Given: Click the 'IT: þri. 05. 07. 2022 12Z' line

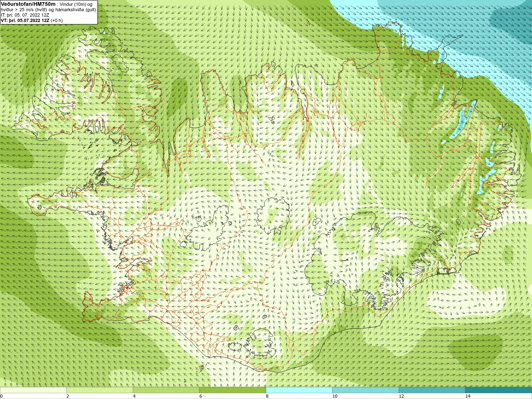Looking at the screenshot, I should 25,15.
